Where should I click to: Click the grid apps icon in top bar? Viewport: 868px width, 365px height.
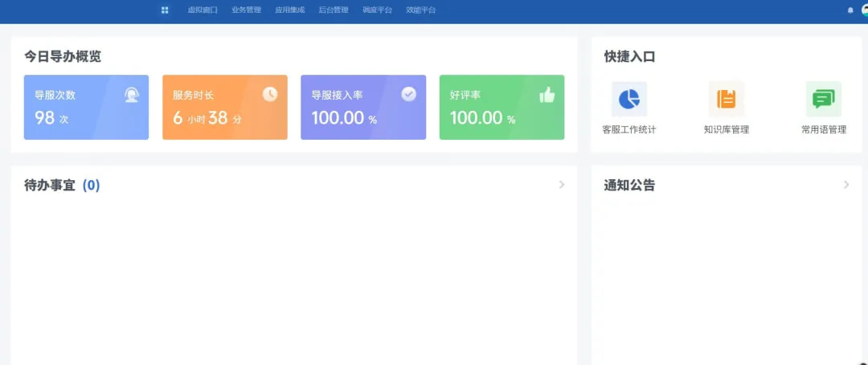[165, 10]
